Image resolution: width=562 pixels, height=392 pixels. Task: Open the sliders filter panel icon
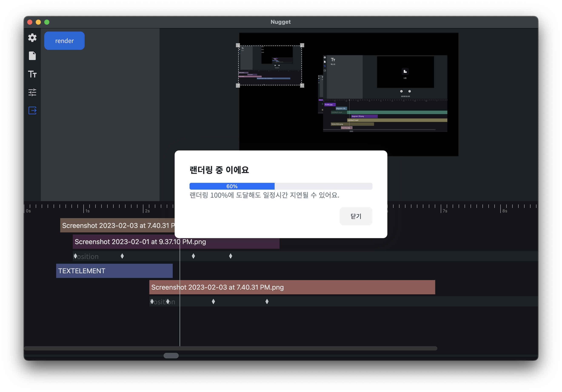tap(32, 92)
